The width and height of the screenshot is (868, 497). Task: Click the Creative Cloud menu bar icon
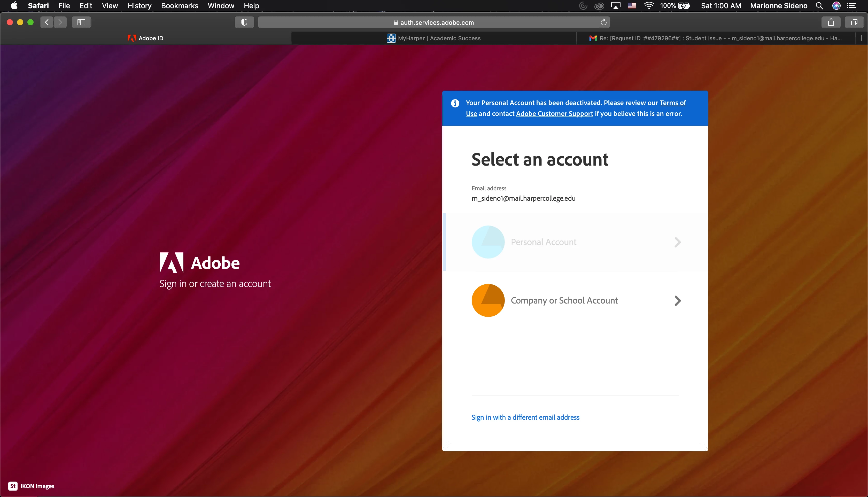coord(599,6)
